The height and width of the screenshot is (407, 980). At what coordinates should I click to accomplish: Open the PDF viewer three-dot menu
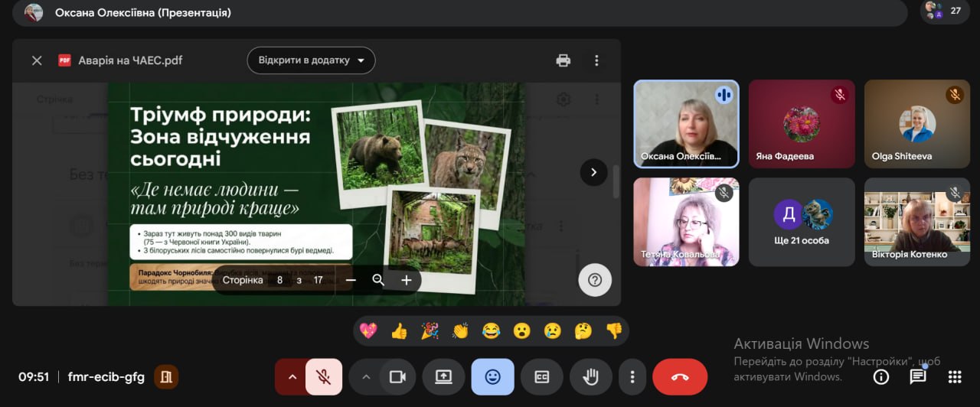pos(596,60)
